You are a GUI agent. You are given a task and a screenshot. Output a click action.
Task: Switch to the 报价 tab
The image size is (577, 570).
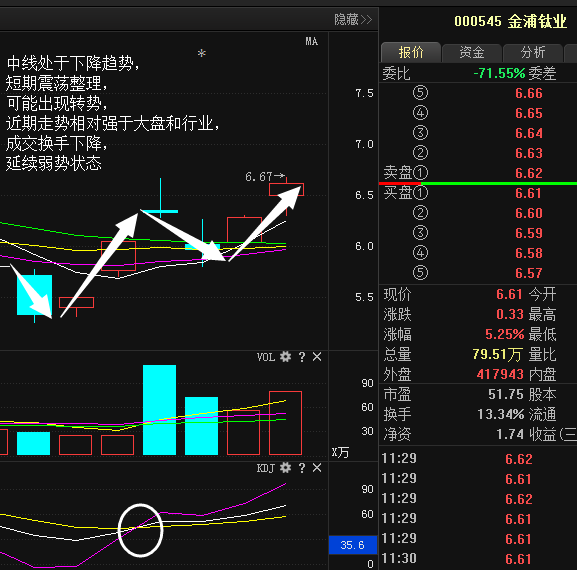[411, 52]
